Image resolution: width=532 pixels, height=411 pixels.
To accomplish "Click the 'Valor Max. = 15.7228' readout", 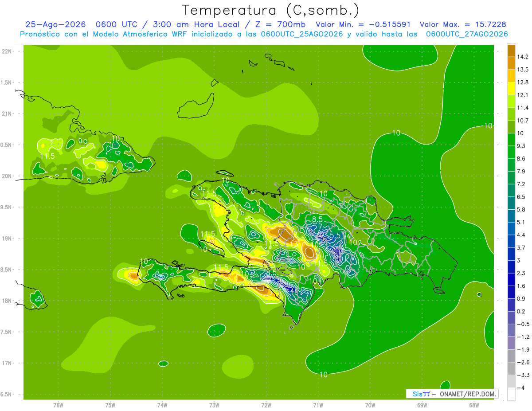I will (x=463, y=24).
